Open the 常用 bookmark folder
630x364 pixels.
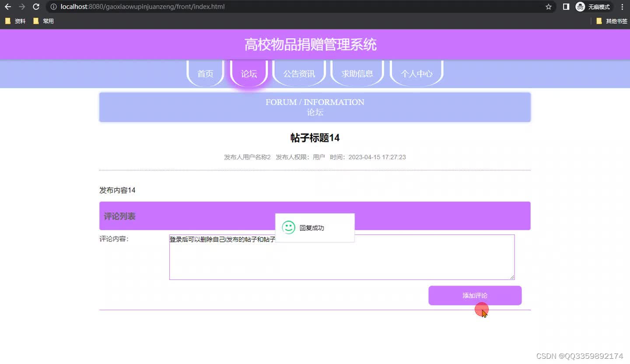pyautogui.click(x=43, y=21)
